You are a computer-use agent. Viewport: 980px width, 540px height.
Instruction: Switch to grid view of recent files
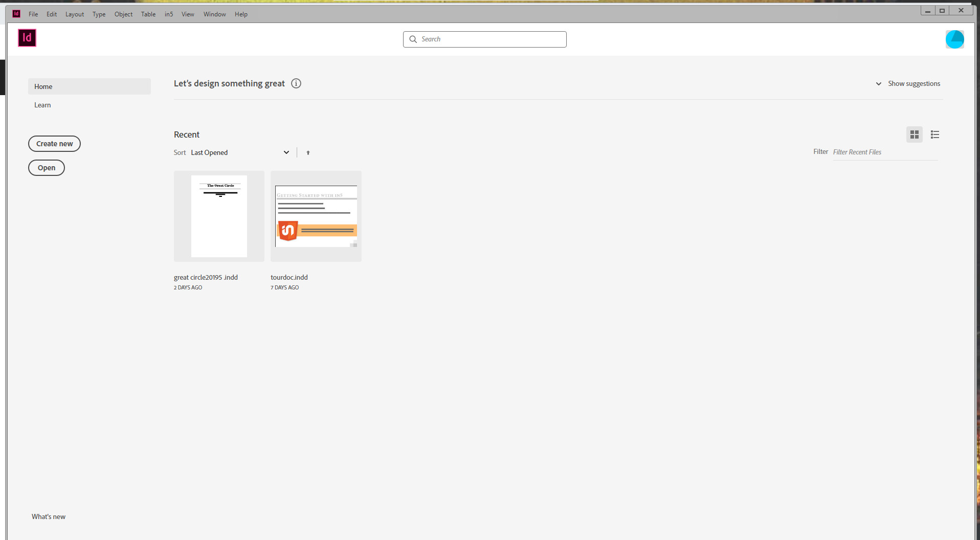point(915,134)
